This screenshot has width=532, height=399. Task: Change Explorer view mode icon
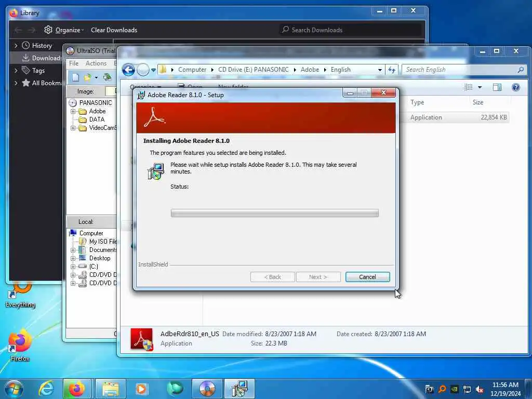(469, 87)
